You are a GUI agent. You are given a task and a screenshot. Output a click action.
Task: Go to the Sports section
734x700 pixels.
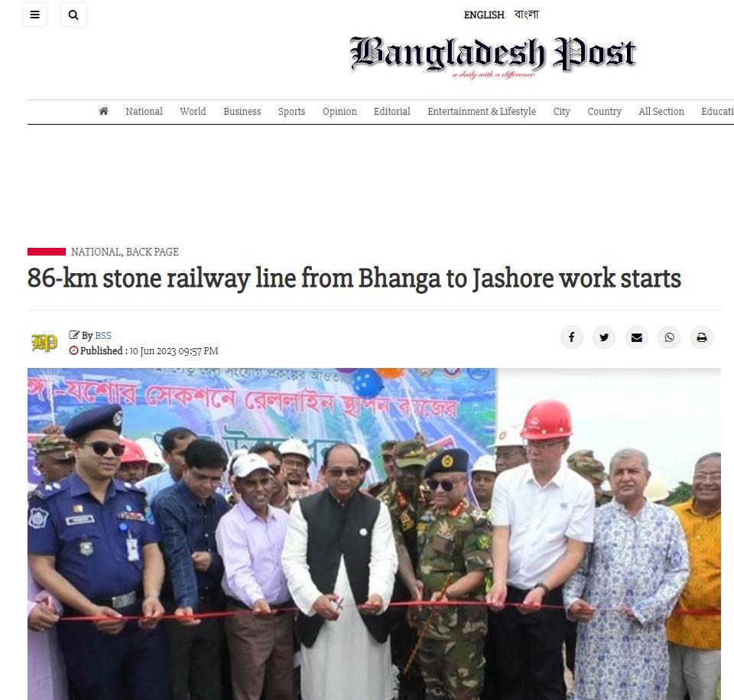291,112
